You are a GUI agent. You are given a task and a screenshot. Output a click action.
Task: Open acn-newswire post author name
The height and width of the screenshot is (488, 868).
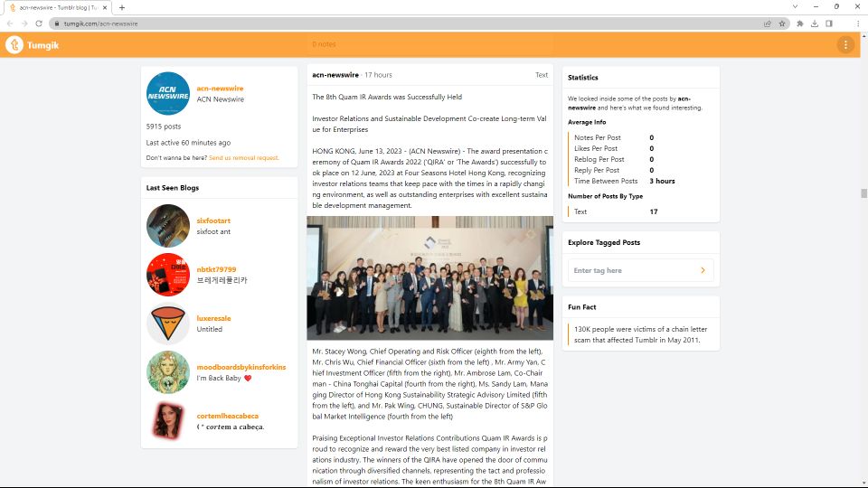coord(335,75)
